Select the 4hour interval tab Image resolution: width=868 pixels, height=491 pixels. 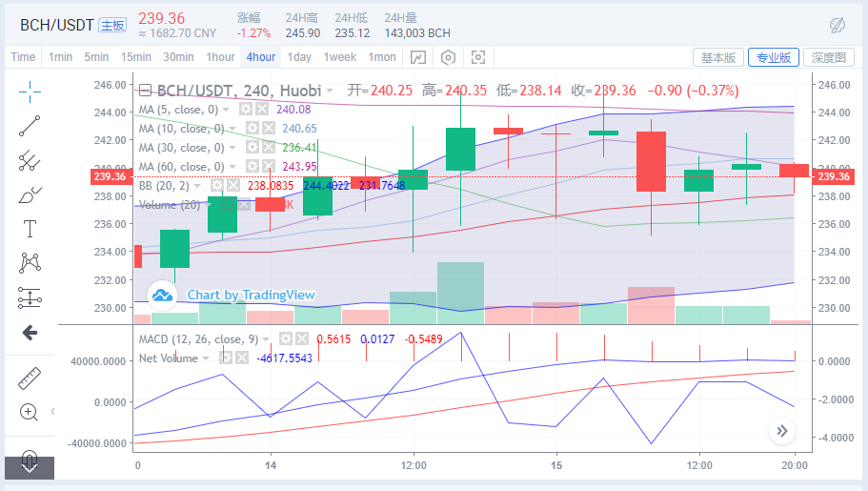point(261,57)
